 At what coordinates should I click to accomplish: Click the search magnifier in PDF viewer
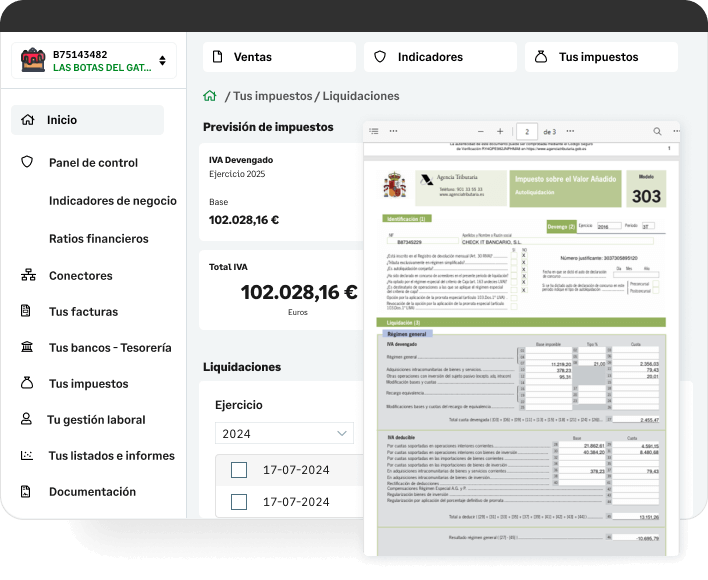pos(657,131)
